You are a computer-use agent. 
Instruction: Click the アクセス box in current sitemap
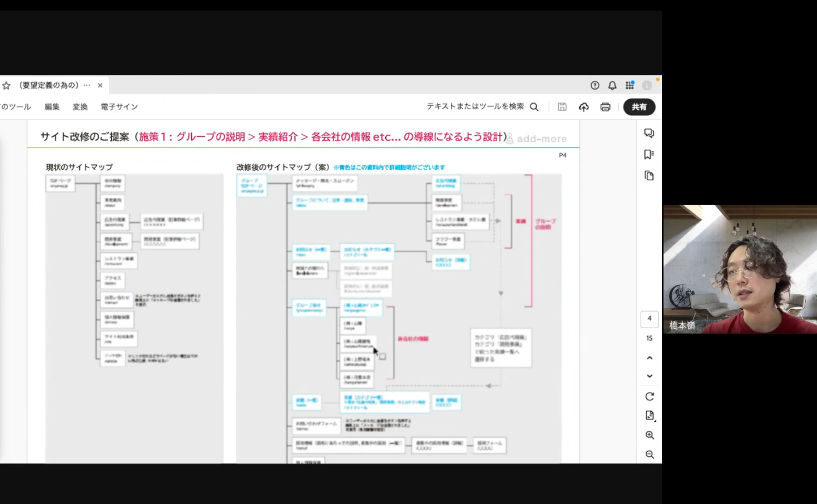coord(113,279)
